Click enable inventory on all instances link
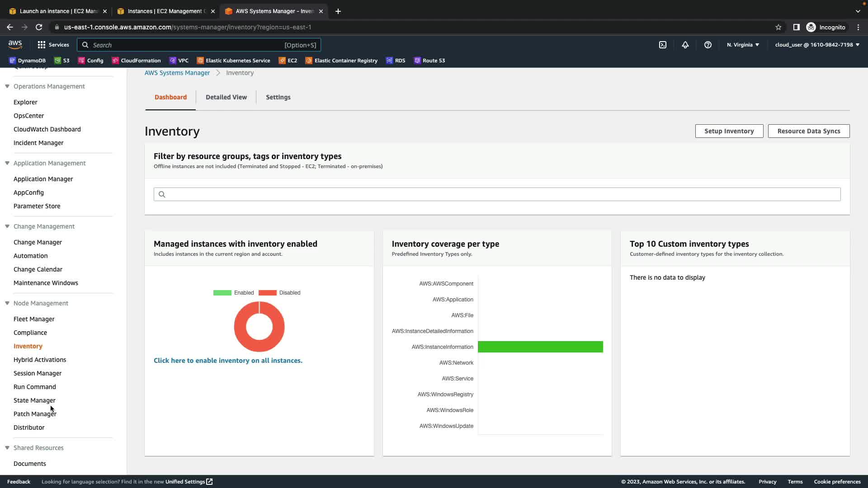Screen dimensions: 868x488 click(228, 361)
